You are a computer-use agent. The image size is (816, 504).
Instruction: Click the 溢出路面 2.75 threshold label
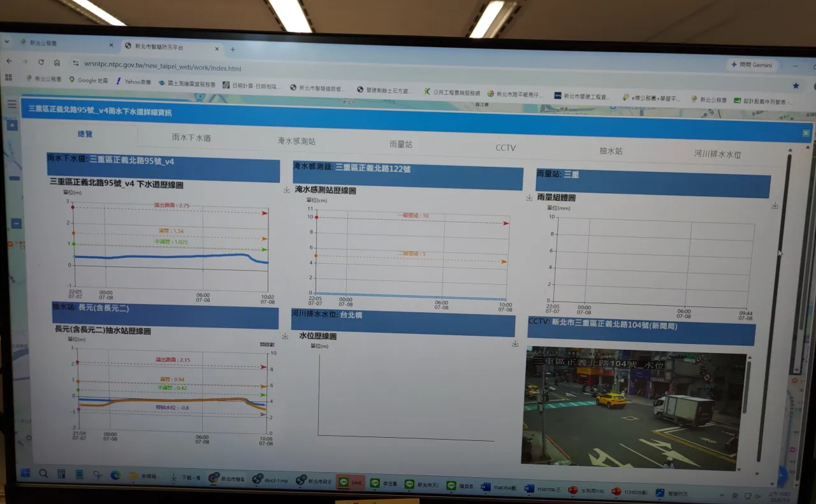172,205
